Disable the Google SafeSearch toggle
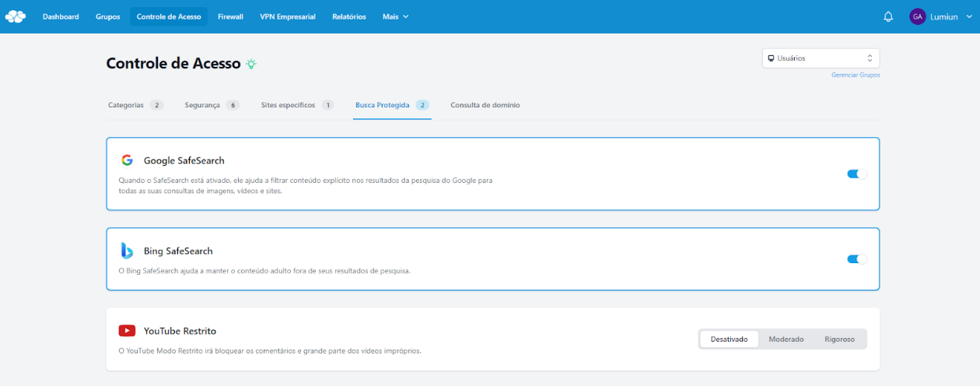Screen dimensions: 980x387 point(857,174)
